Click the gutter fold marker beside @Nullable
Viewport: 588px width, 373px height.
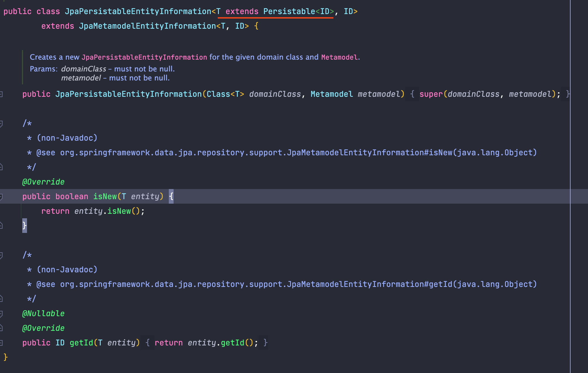pos(1,313)
